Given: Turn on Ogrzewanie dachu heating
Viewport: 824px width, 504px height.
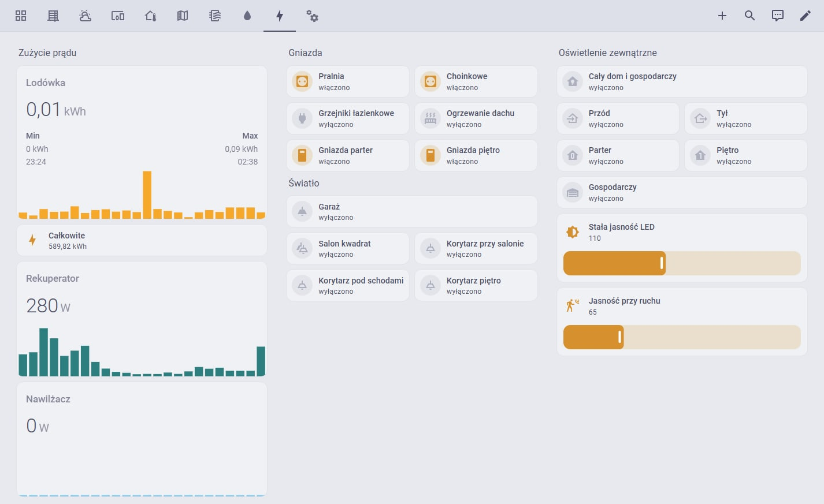Looking at the screenshot, I should pyautogui.click(x=430, y=118).
